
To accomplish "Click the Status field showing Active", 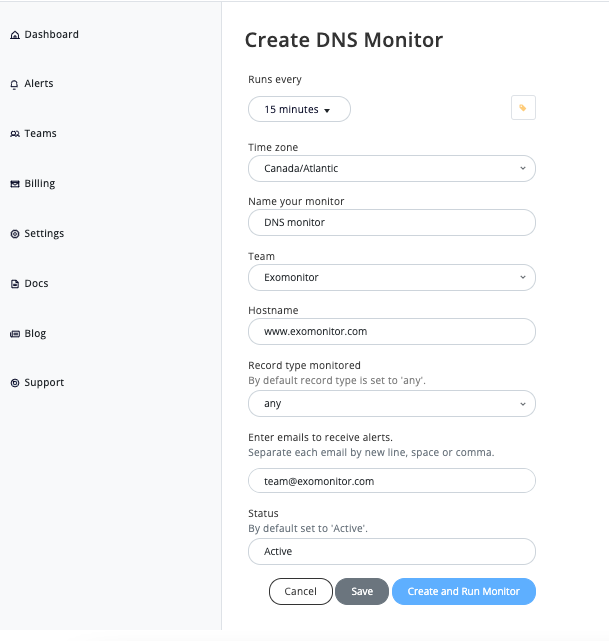I will pos(392,551).
